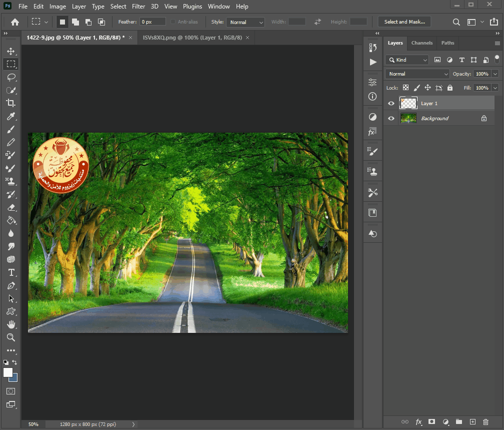The height and width of the screenshot is (430, 504).
Task: Toggle lock all padlock icon
Action: (450, 88)
